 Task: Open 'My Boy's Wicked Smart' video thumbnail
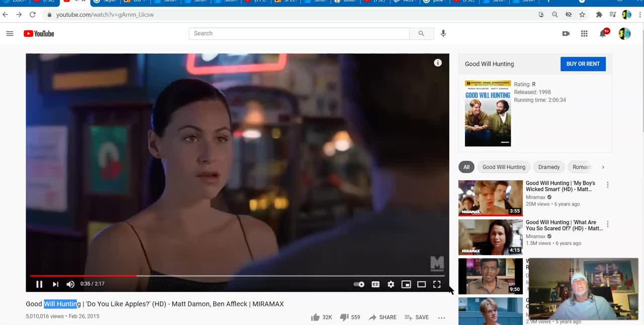point(491,198)
